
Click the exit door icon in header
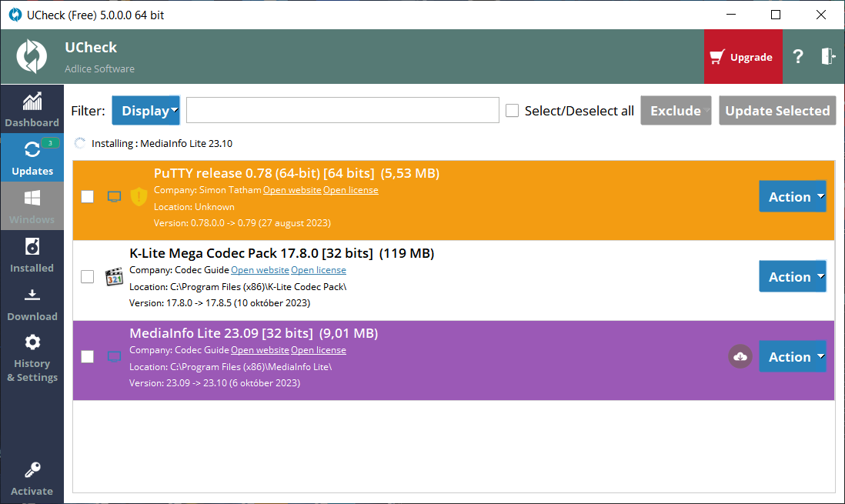pyautogui.click(x=828, y=57)
